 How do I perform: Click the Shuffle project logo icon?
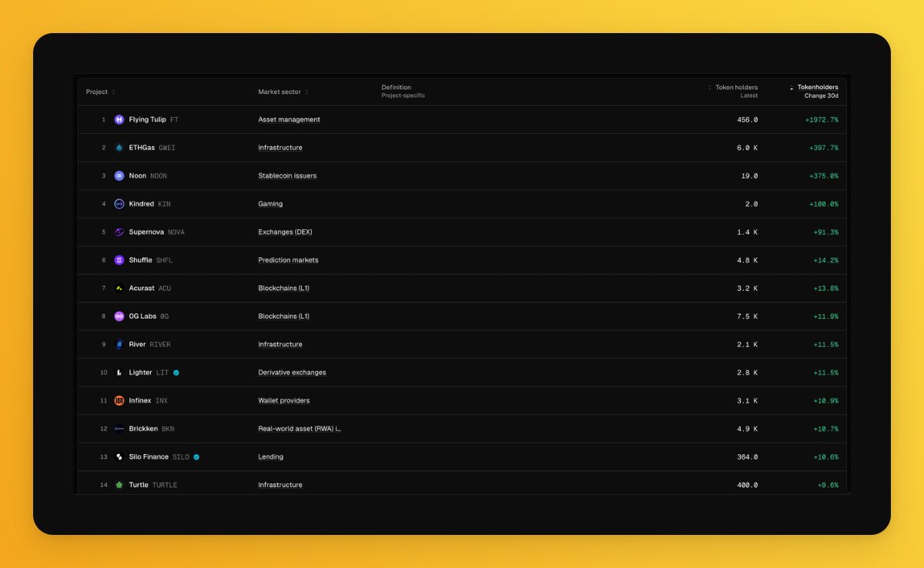[x=119, y=260]
